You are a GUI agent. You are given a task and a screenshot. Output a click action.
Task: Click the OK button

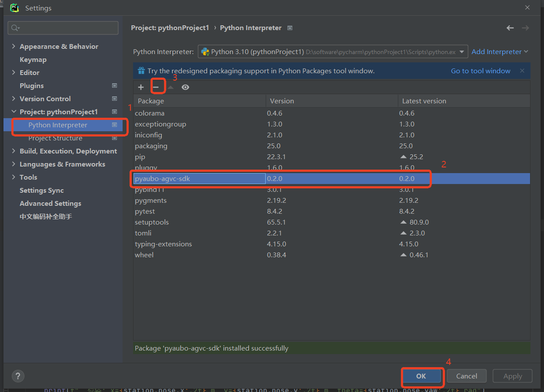click(421, 376)
